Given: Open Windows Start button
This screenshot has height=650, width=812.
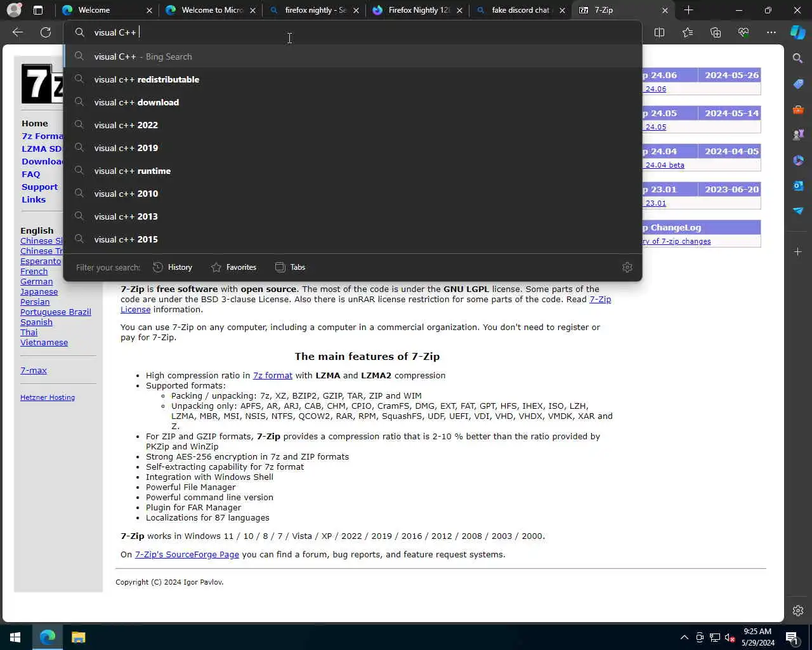Looking at the screenshot, I should click(15, 637).
